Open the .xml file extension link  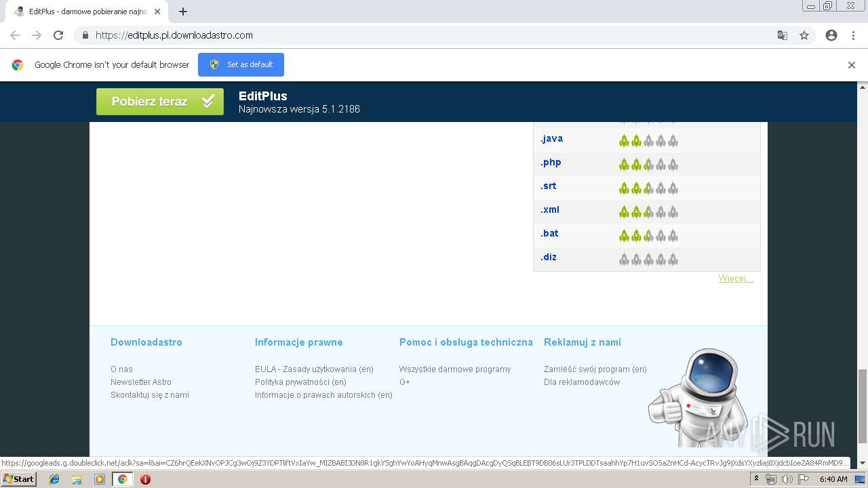pyautogui.click(x=550, y=209)
